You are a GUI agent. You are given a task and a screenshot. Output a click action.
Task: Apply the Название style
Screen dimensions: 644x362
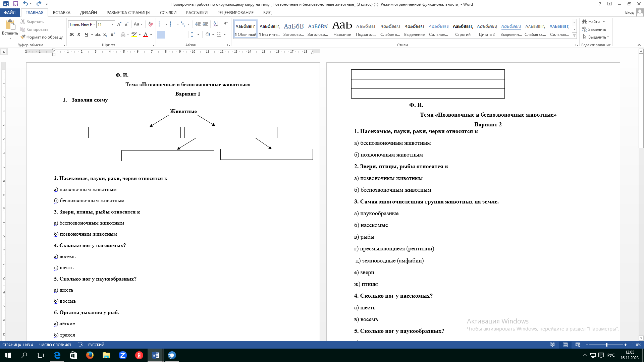point(342,29)
